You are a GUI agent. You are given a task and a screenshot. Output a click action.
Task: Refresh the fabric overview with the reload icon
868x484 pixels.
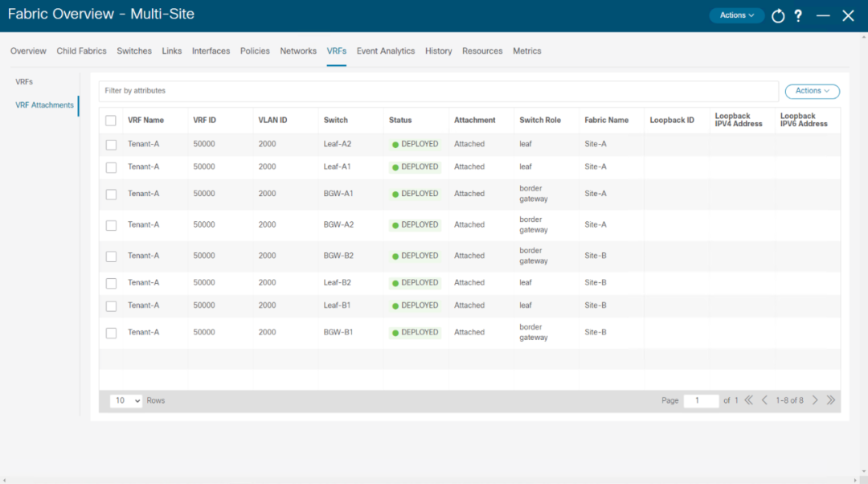click(x=778, y=15)
